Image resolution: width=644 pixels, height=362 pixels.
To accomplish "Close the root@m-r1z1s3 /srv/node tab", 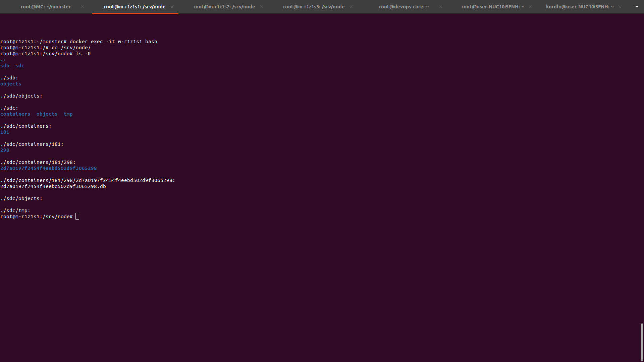I will 351,7.
